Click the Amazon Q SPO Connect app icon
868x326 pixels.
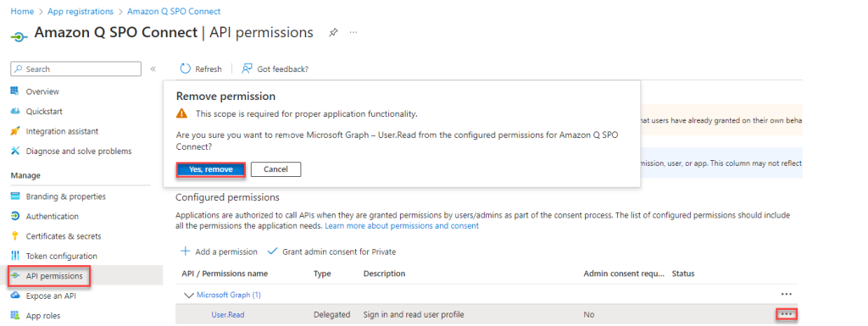click(19, 37)
